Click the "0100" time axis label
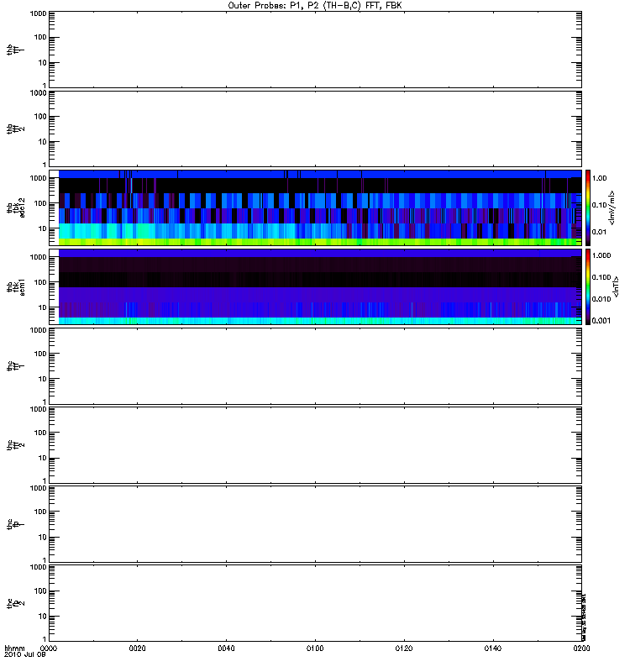630x672 pixels. tap(315, 648)
